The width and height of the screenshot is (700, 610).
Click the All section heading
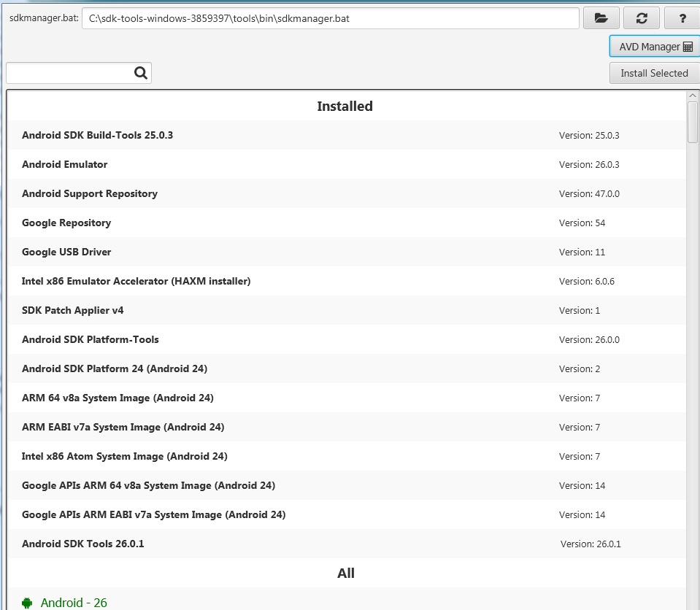click(x=345, y=573)
